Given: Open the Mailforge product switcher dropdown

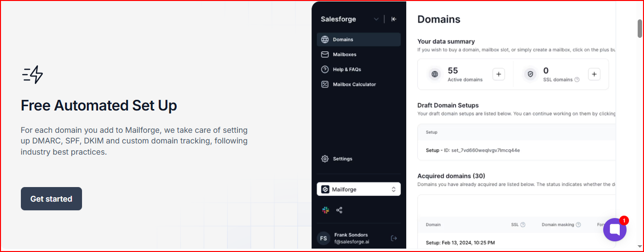Looking at the screenshot, I should pos(359,189).
